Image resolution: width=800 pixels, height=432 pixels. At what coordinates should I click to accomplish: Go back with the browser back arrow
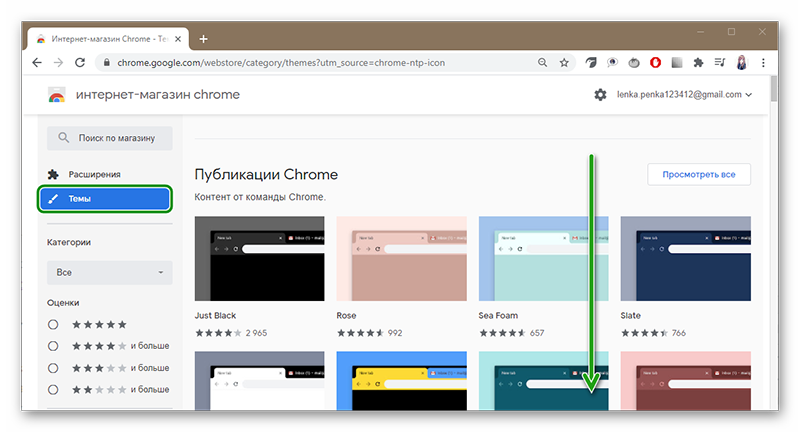[x=37, y=63]
